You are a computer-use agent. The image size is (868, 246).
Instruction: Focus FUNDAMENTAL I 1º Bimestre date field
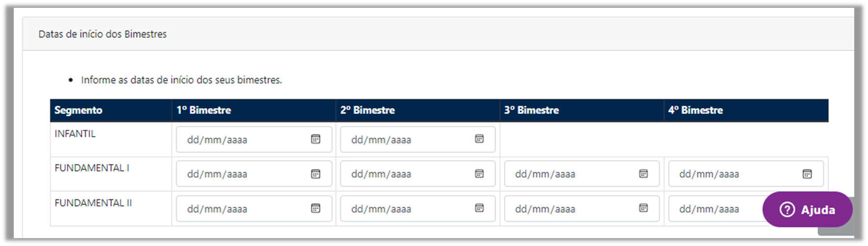click(254, 174)
